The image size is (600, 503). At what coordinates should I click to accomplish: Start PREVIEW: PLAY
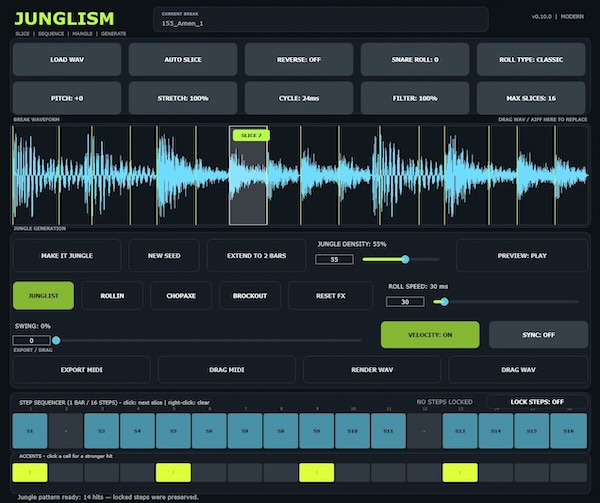pyautogui.click(x=522, y=256)
